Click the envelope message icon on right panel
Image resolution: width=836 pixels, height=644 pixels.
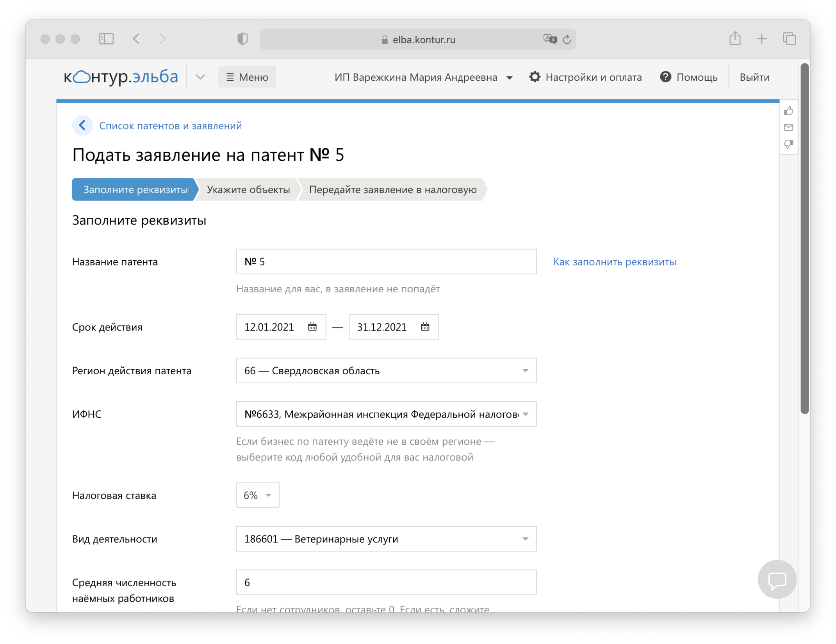pyautogui.click(x=788, y=127)
